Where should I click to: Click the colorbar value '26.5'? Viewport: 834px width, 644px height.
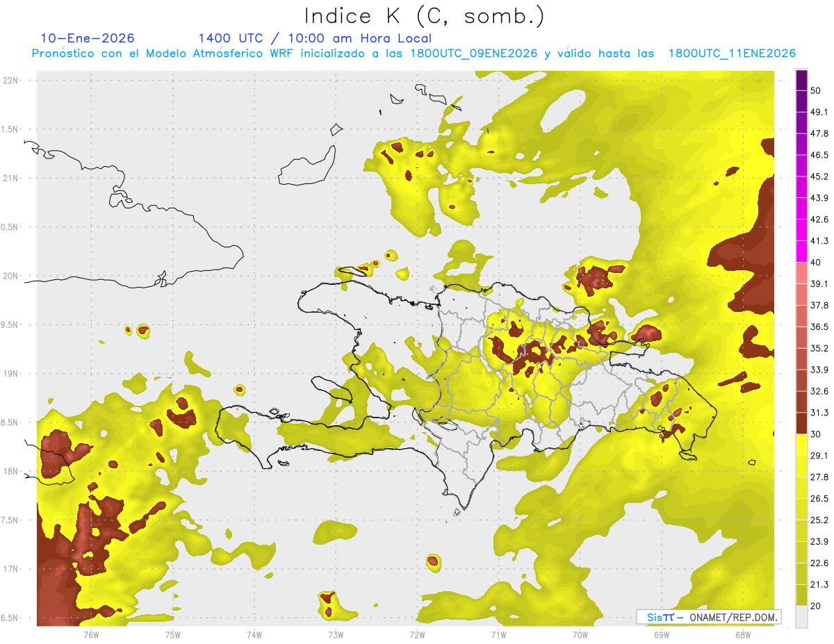pyautogui.click(x=819, y=498)
